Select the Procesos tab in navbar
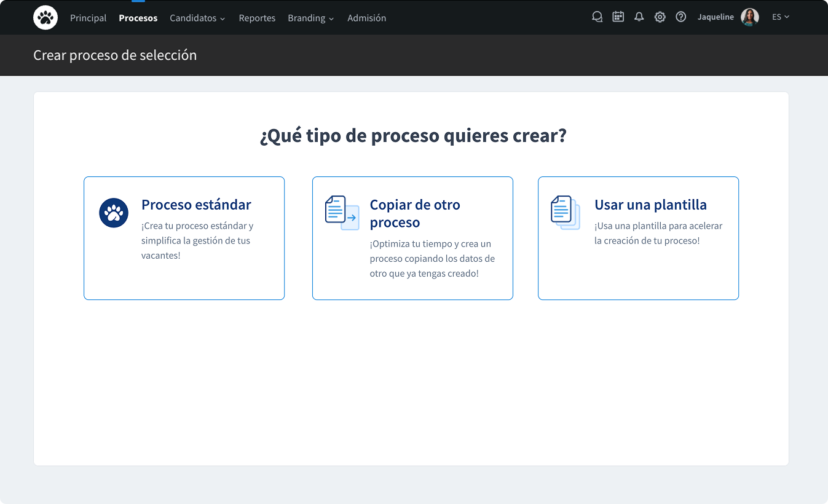Screen dimensions: 828x504 coord(138,18)
